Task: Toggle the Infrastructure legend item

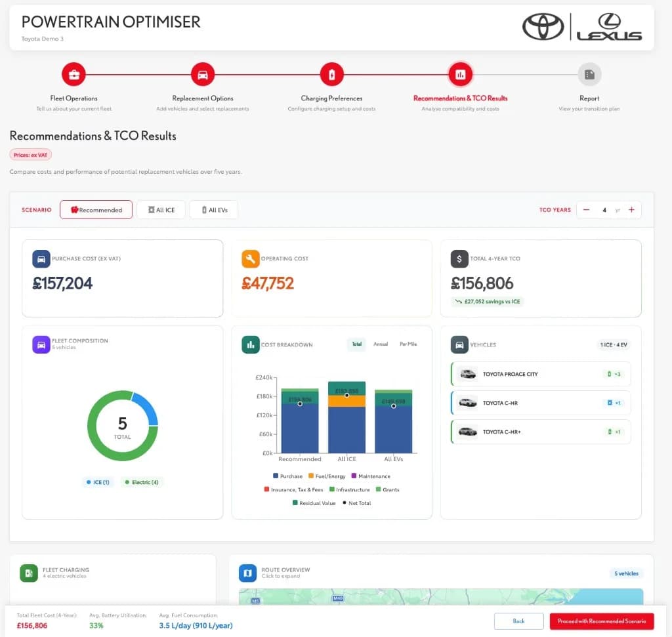Action: (x=349, y=489)
